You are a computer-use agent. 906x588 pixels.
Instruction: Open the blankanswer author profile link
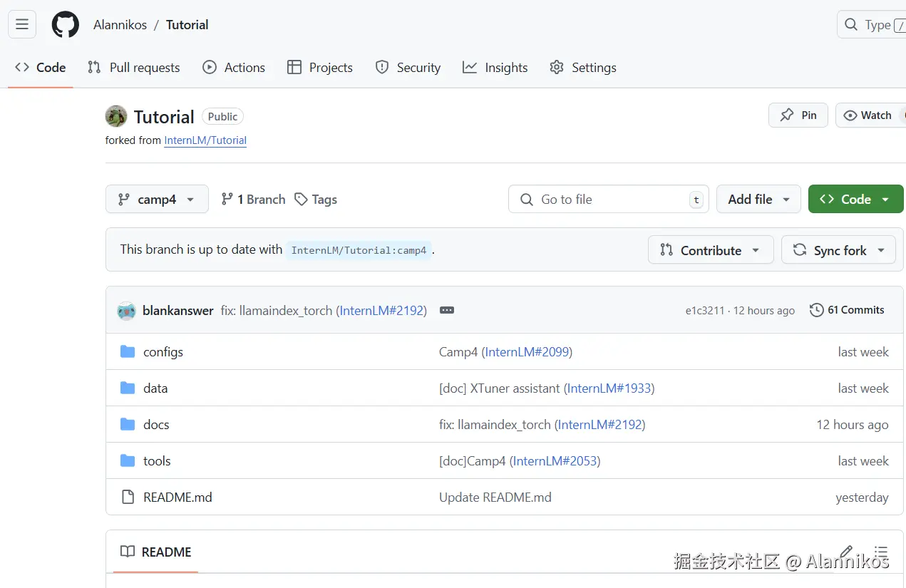[178, 311]
